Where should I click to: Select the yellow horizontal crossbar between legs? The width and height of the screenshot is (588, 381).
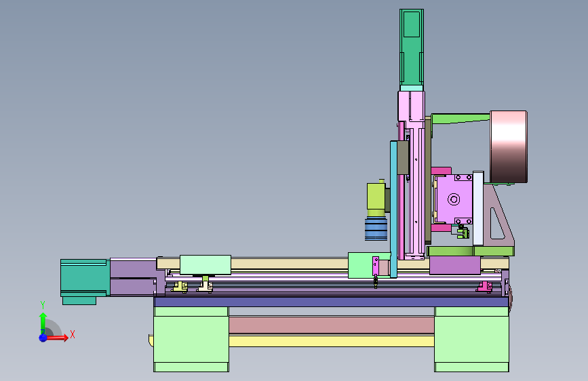332,341
